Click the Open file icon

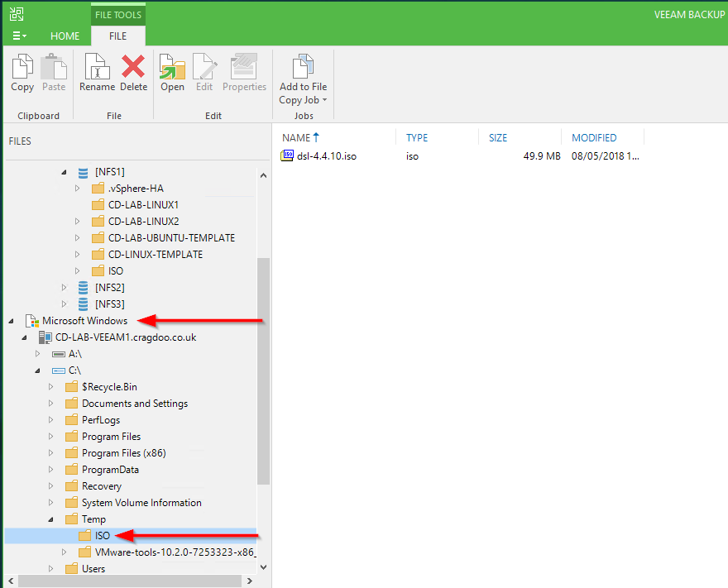(172, 66)
